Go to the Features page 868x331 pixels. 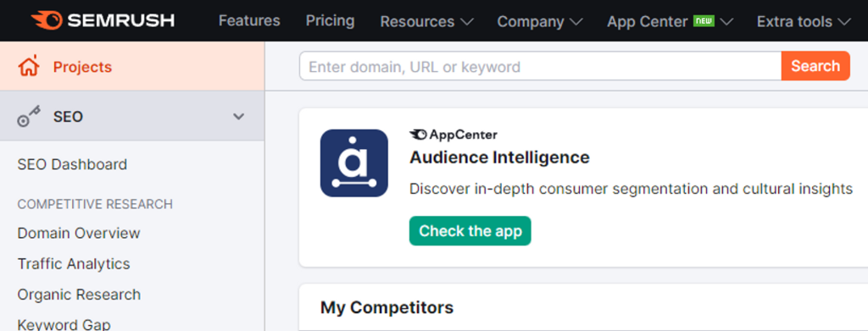pyautogui.click(x=249, y=21)
